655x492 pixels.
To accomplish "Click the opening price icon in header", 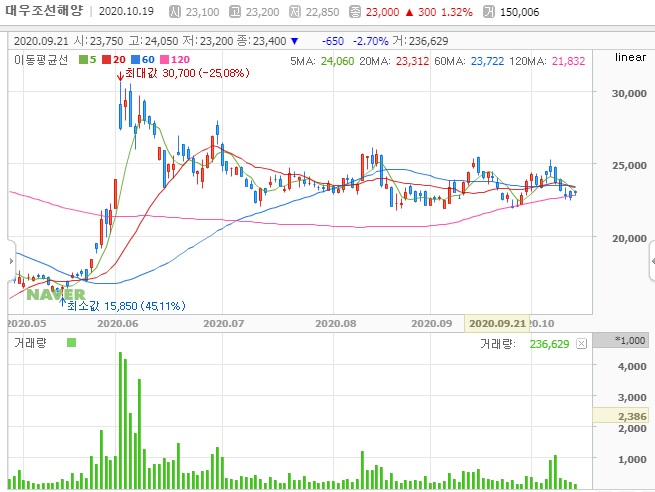I will point(175,12).
